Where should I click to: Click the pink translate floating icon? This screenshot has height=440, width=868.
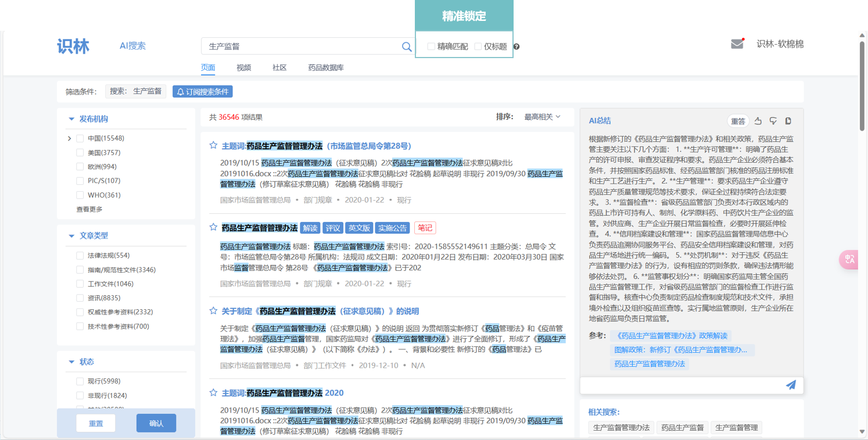point(849,259)
